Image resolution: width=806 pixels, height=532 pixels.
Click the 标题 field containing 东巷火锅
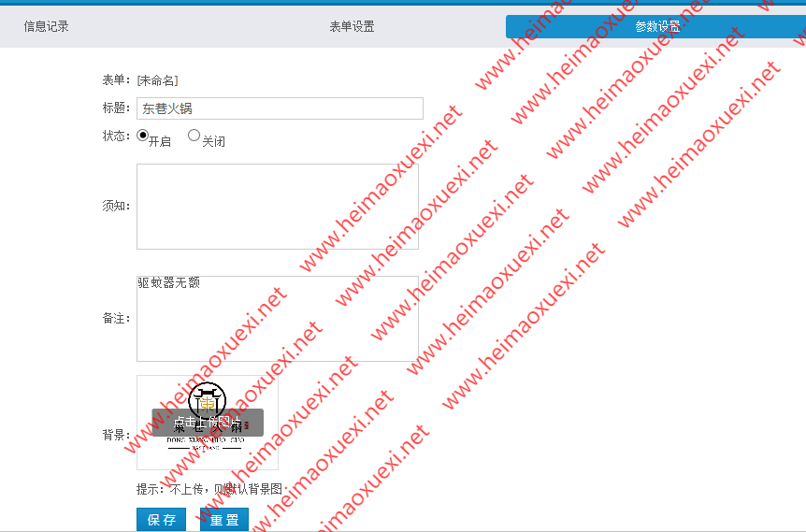tap(280, 108)
